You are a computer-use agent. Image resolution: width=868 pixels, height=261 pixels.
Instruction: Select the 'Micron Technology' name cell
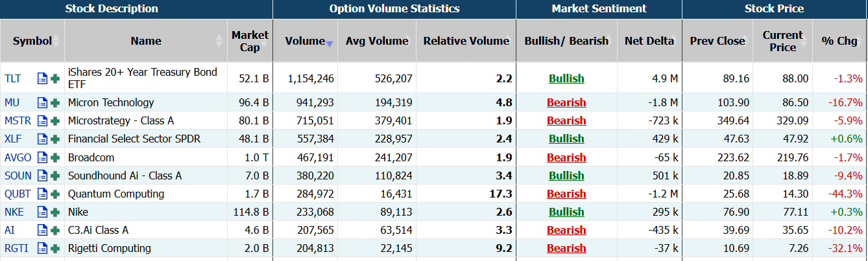point(146,102)
